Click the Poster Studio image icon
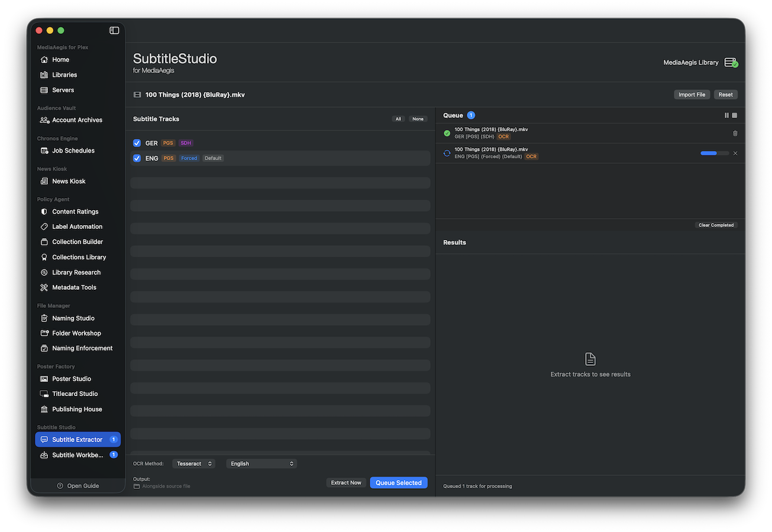 (44, 379)
